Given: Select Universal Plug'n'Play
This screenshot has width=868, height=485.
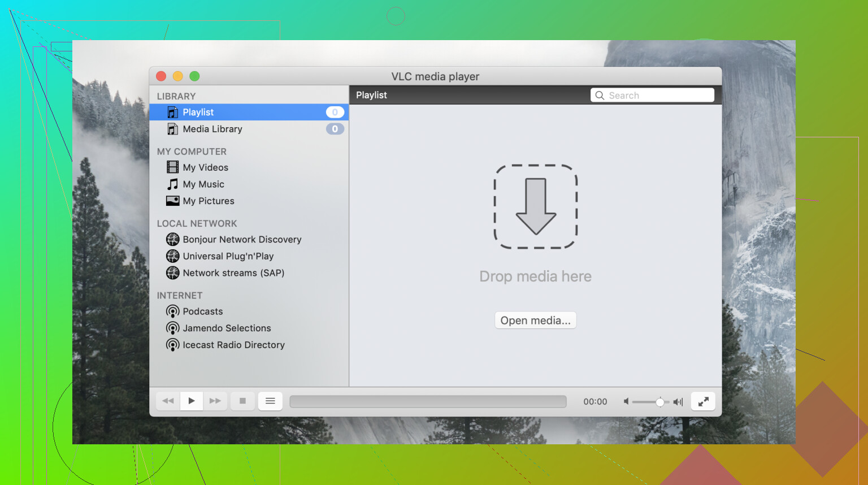Looking at the screenshot, I should [249, 256].
